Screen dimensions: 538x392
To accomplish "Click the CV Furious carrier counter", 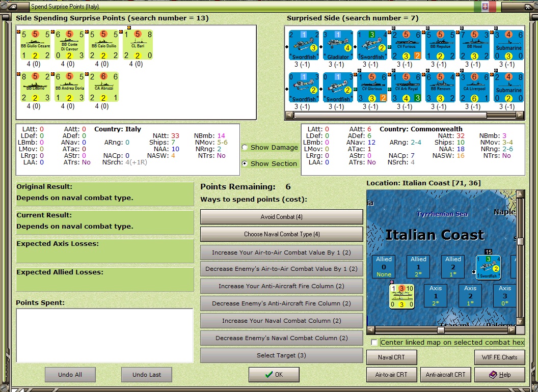I will pyautogui.click(x=406, y=45).
